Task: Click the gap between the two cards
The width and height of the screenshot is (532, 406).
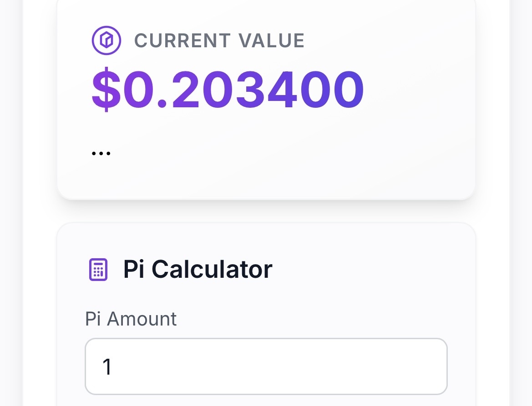Action: point(266,211)
